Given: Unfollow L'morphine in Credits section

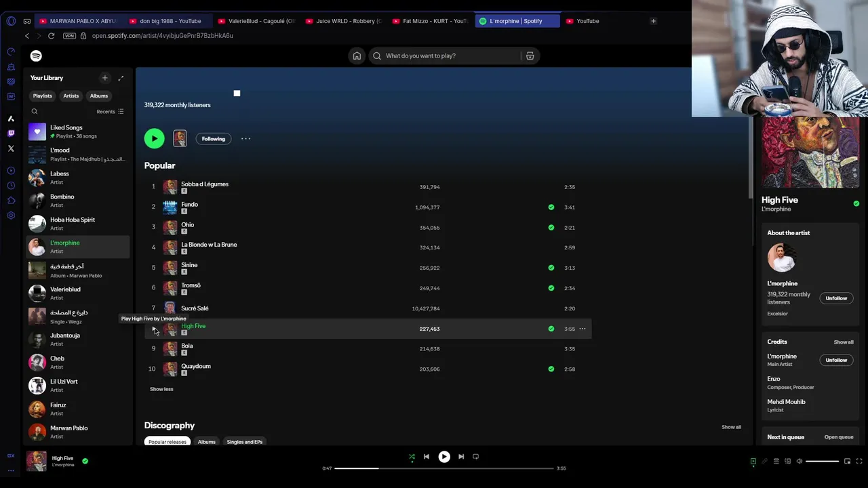Looking at the screenshot, I should pos(836,360).
